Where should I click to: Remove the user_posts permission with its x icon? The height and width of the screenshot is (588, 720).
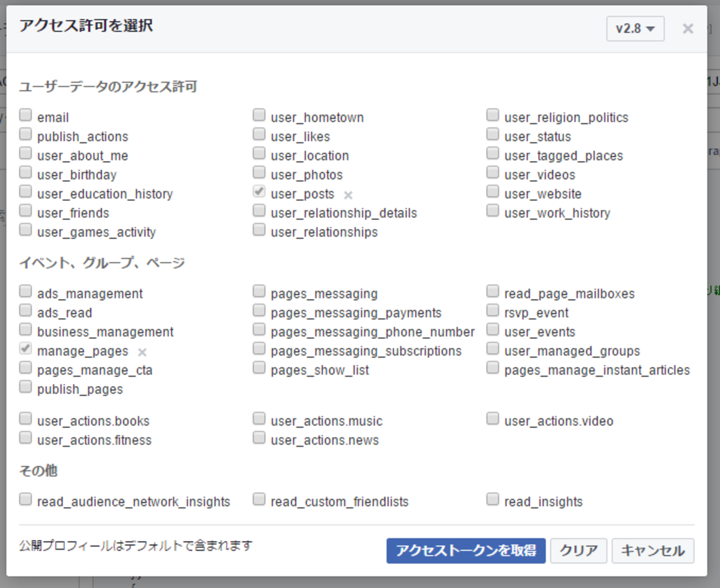[x=348, y=195]
